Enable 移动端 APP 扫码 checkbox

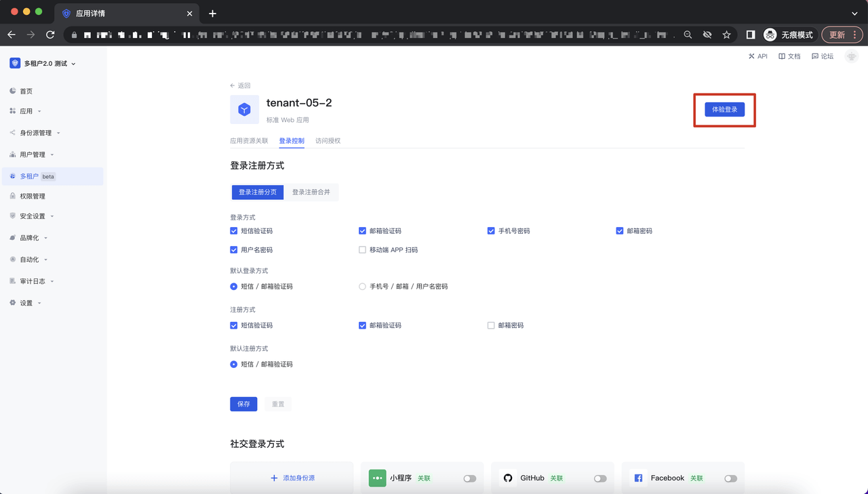click(362, 250)
